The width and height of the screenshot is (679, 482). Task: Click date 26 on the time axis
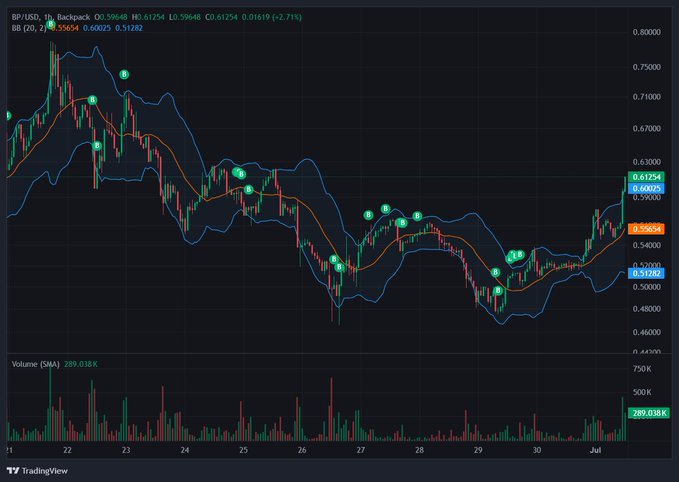302,450
